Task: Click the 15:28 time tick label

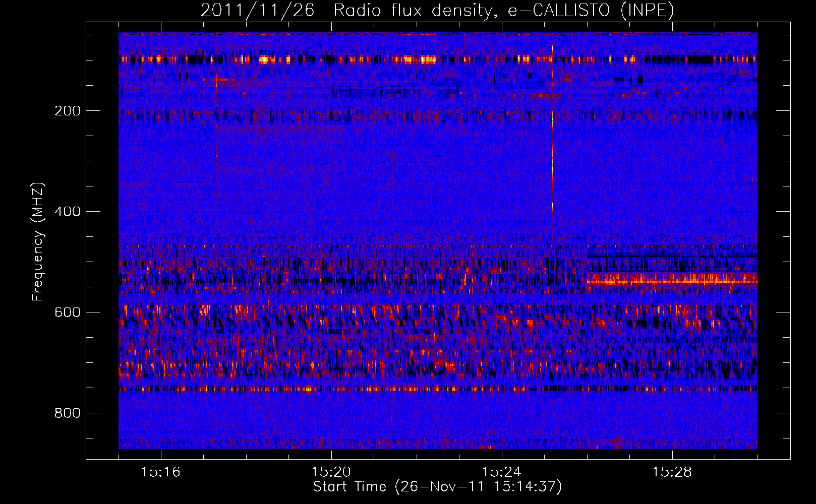Action: pyautogui.click(x=672, y=472)
